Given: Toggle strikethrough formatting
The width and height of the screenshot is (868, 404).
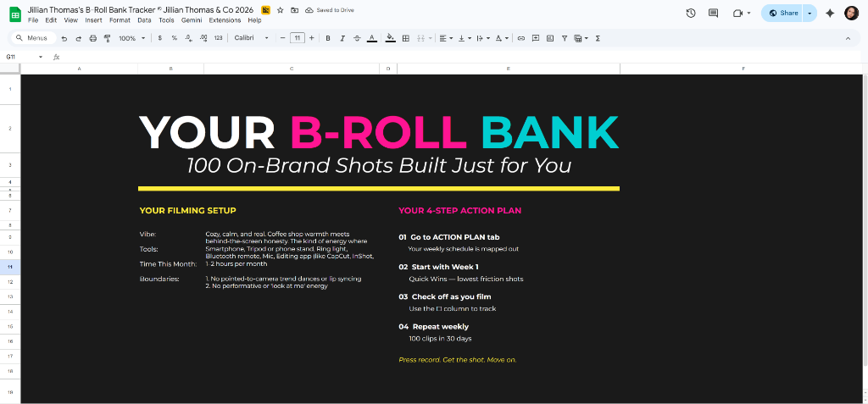Looking at the screenshot, I should [357, 38].
